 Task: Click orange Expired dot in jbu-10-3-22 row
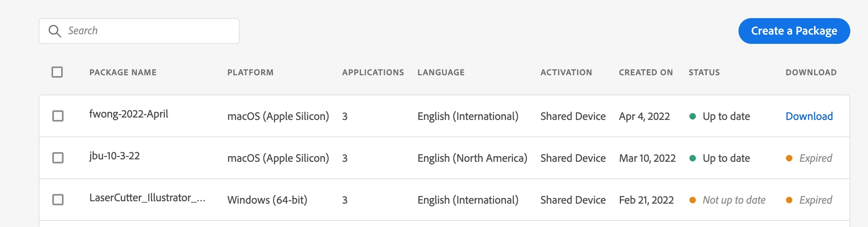[789, 158]
